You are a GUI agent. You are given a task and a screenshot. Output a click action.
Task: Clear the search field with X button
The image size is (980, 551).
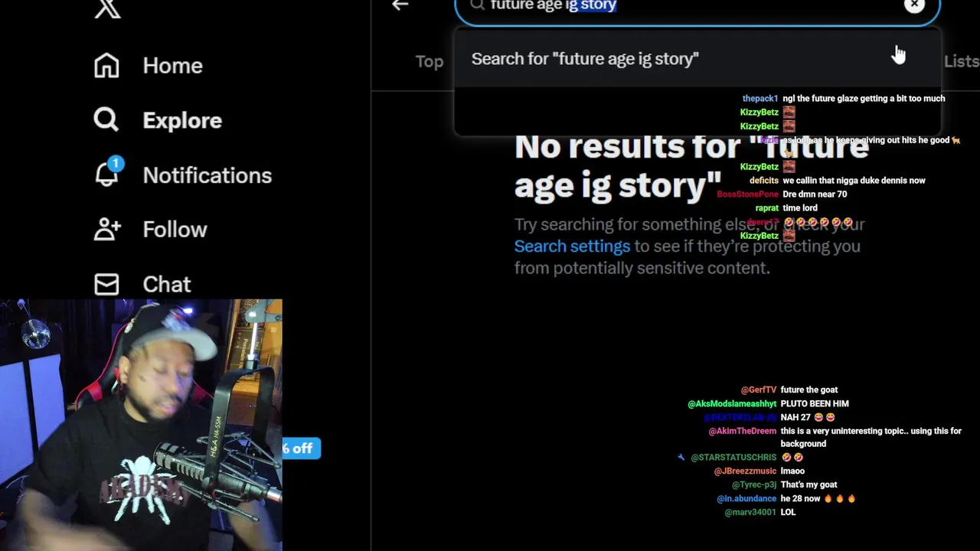(x=914, y=6)
